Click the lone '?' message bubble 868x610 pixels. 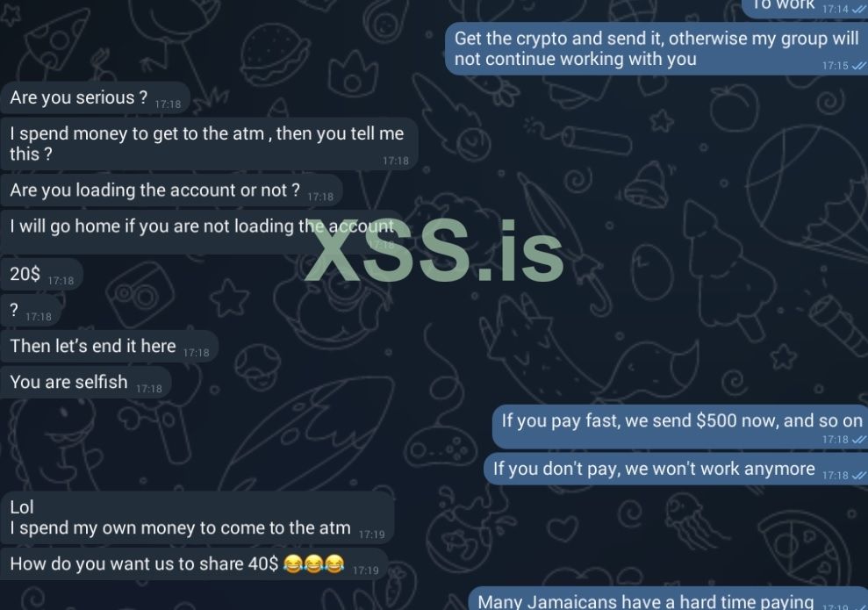(31, 310)
